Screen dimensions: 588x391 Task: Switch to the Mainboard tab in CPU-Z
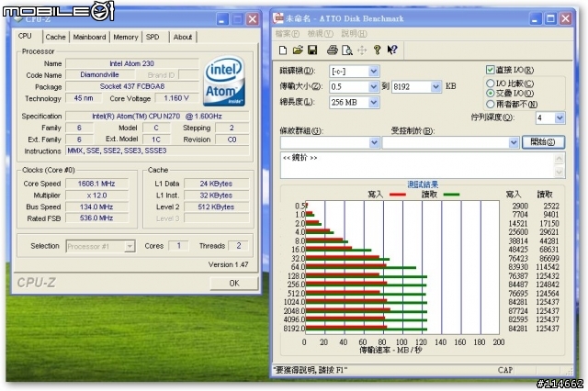point(89,37)
